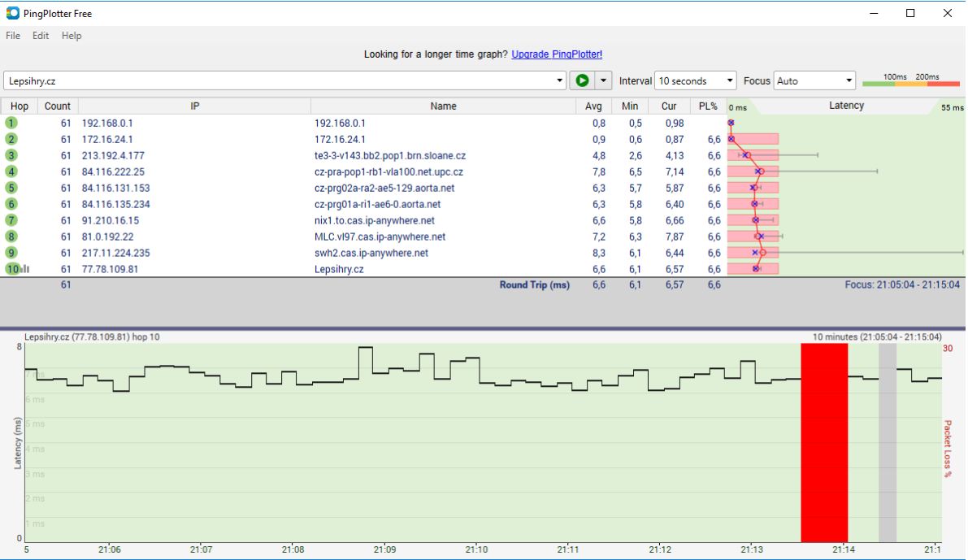Click hop 4 latency bar in Latency column
Image resolution: width=968 pixels, height=560 pixels.
(x=753, y=171)
